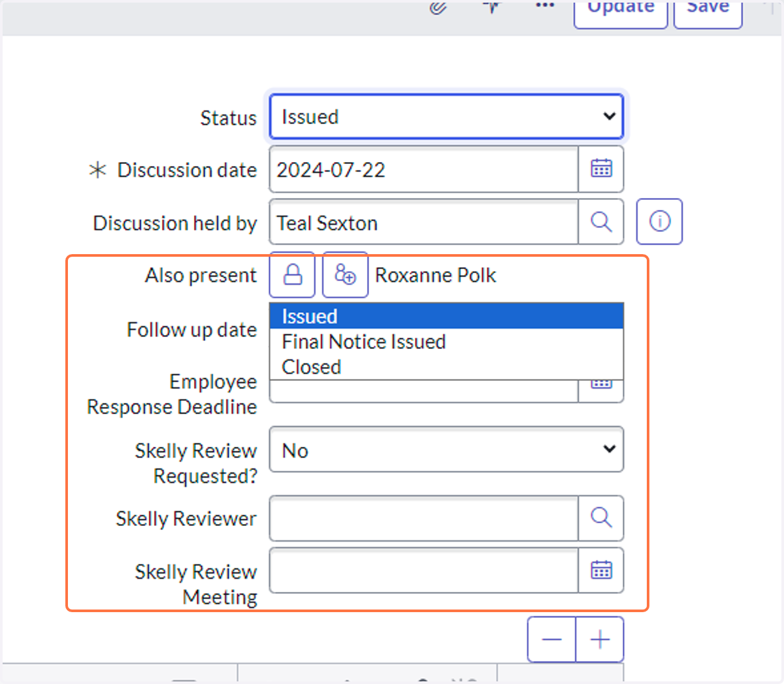Select Issued option in dropdown list
The height and width of the screenshot is (684, 784).
[x=447, y=316]
